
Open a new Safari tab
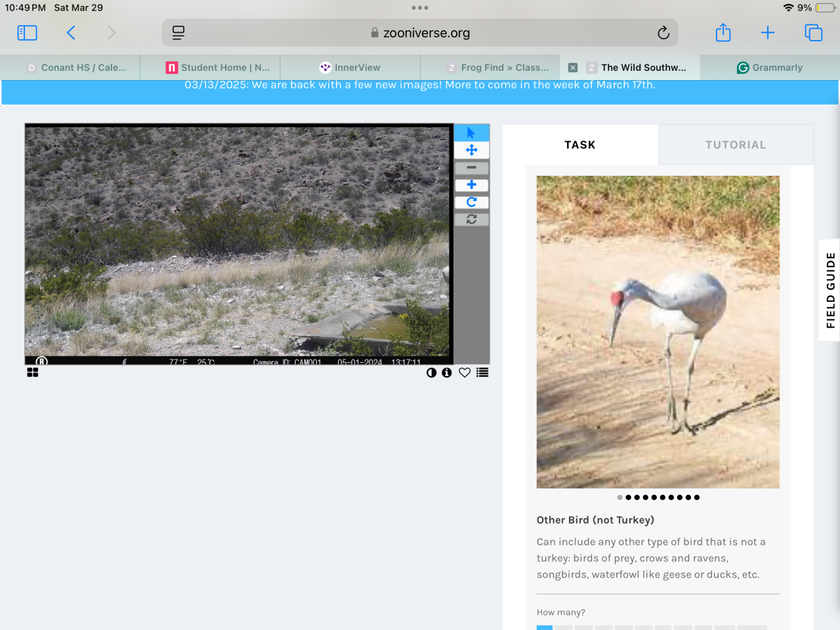click(x=768, y=33)
